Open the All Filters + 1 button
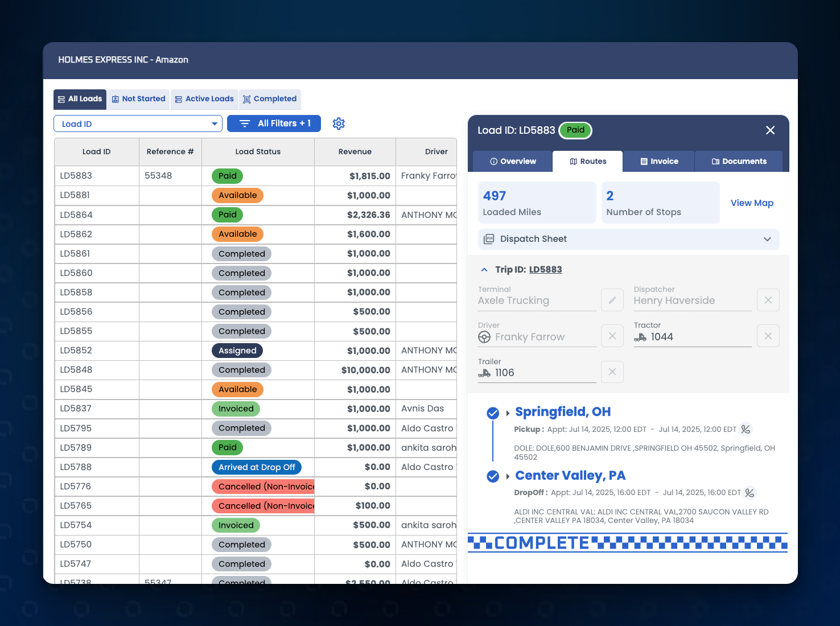This screenshot has height=626, width=840. pos(274,123)
